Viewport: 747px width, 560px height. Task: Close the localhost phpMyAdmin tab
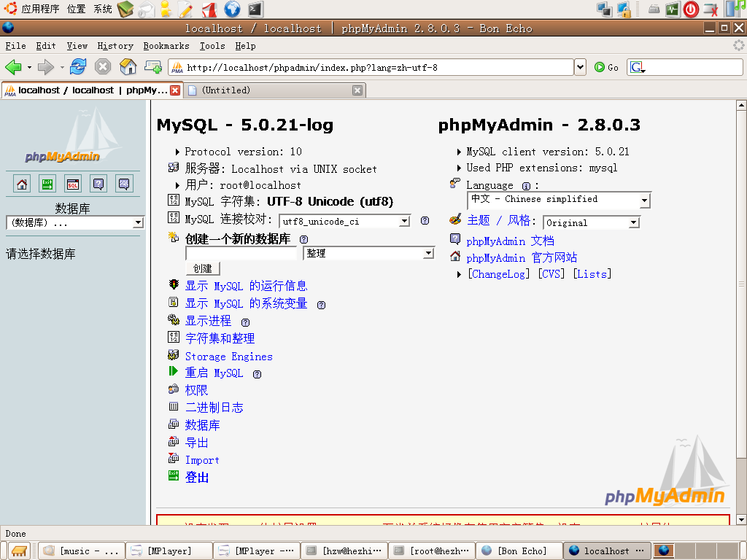[x=175, y=90]
